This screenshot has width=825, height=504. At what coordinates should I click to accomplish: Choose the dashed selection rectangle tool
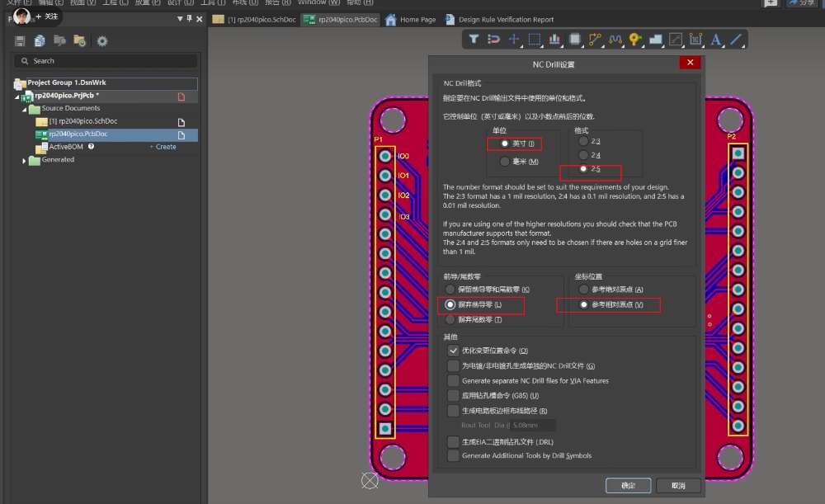click(534, 40)
